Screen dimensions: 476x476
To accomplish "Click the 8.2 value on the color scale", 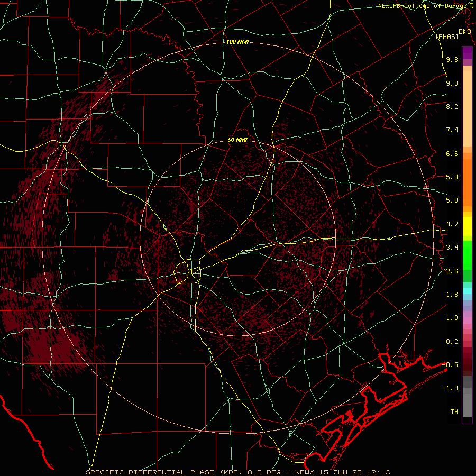I will click(x=452, y=106).
